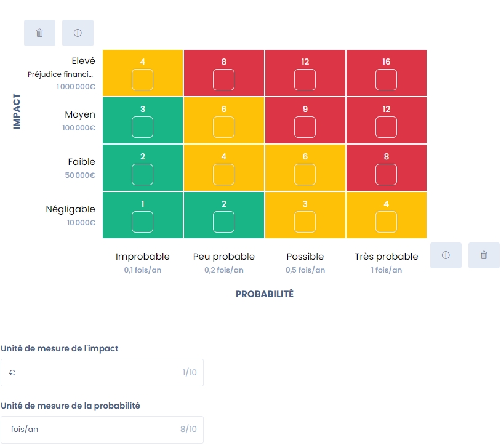Click the trash icon above the impact rows

[x=39, y=33]
